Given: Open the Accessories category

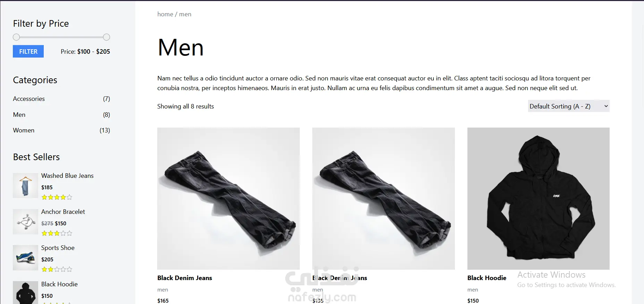Looking at the screenshot, I should pos(29,99).
